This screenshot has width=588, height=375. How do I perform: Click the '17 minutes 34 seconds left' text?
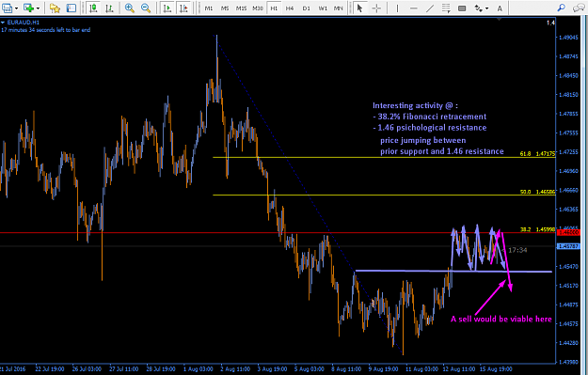tap(46, 30)
